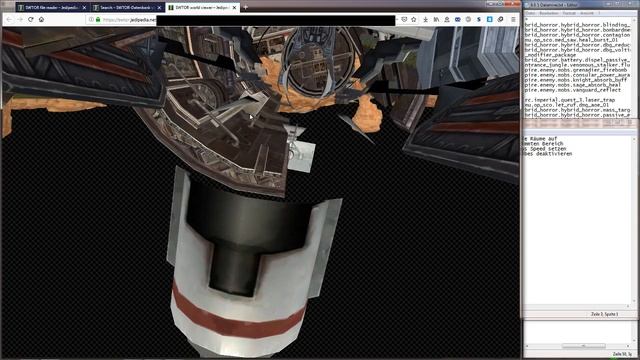640x360 pixels.
Task: Click the line 'rc.imperial.quest_1.laser_trap'
Action: click(569, 100)
